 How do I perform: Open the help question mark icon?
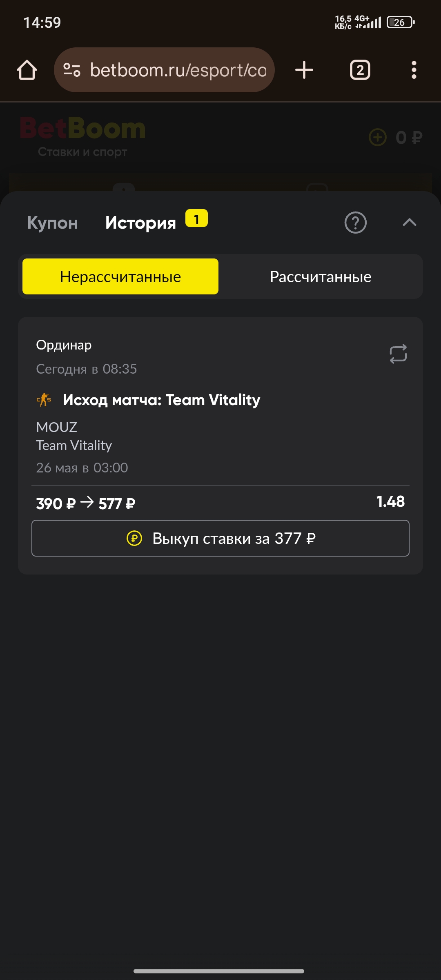(356, 223)
